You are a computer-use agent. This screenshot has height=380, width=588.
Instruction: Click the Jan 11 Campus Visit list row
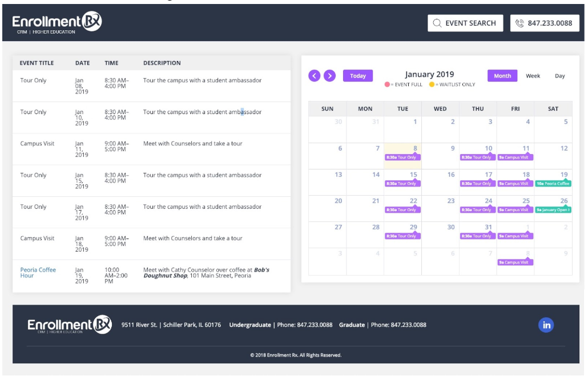[151, 149]
